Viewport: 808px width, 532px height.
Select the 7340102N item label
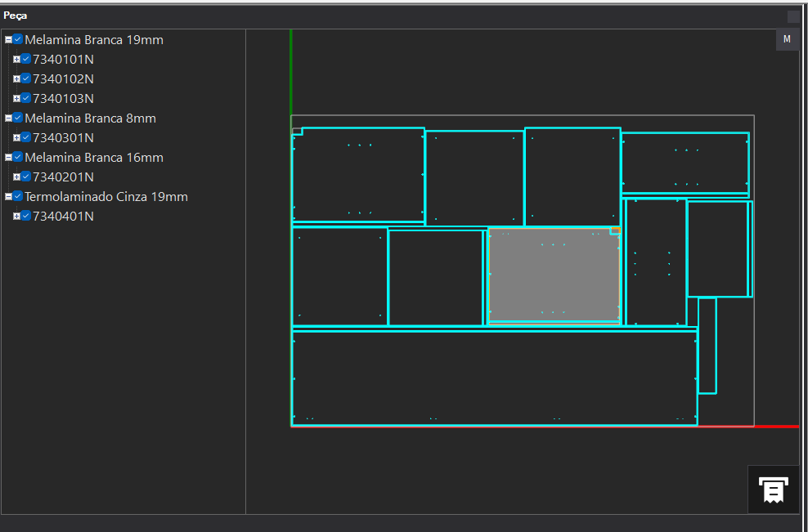[63, 78]
